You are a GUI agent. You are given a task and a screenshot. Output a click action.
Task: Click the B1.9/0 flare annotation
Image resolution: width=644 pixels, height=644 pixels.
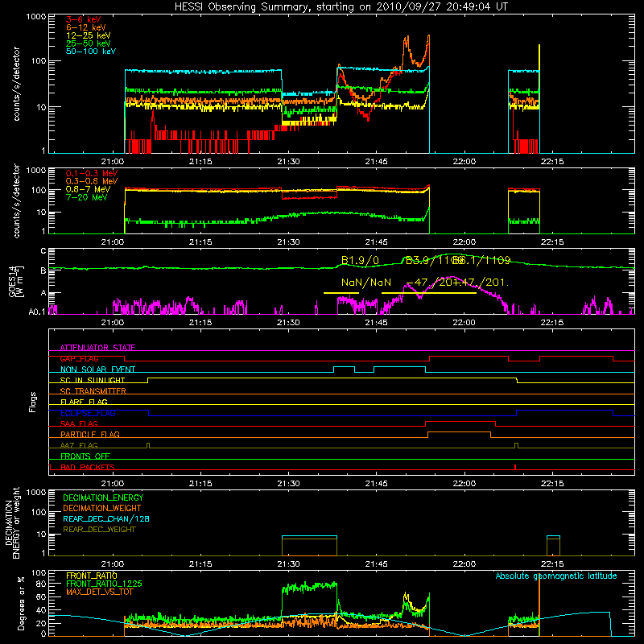(x=360, y=260)
